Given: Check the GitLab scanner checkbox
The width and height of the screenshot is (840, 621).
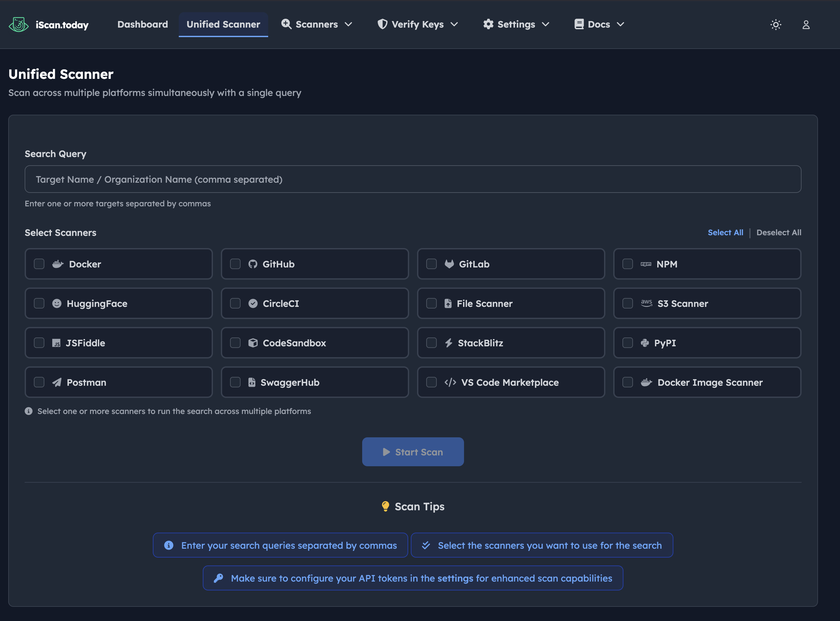Looking at the screenshot, I should coord(431,264).
